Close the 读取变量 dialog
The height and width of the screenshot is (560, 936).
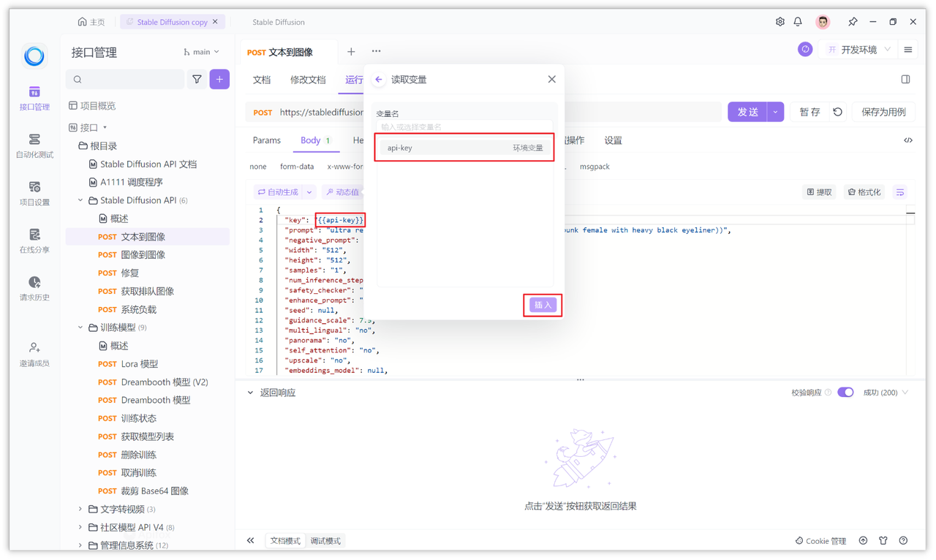(x=551, y=79)
